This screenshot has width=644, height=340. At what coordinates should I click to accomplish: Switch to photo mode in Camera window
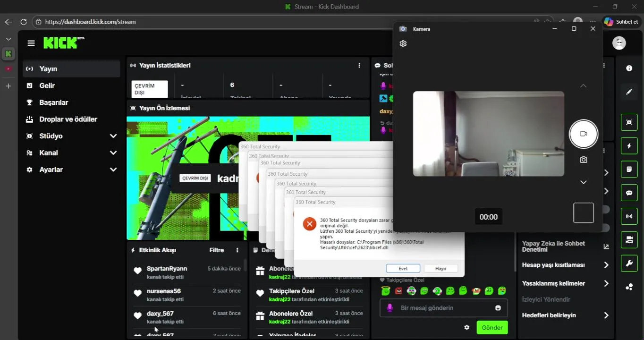(x=584, y=160)
